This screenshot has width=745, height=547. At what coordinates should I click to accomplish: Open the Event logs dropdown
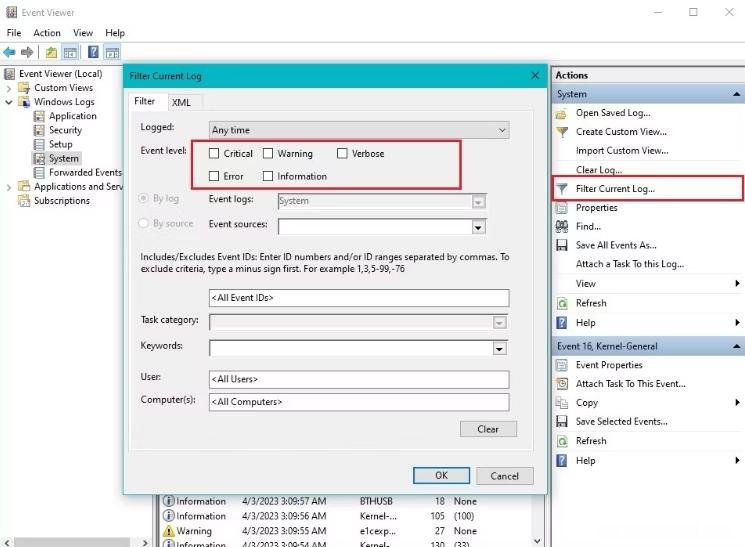(478, 202)
